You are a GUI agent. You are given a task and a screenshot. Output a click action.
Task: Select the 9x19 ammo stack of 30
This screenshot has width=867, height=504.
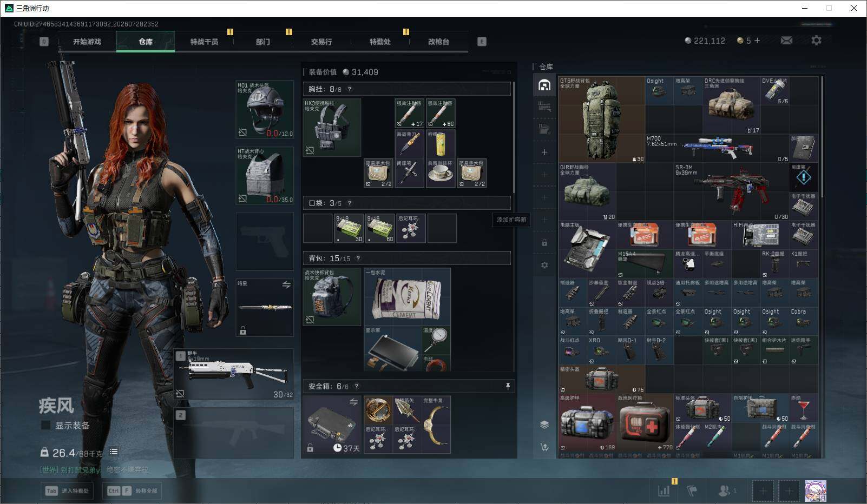[350, 228]
